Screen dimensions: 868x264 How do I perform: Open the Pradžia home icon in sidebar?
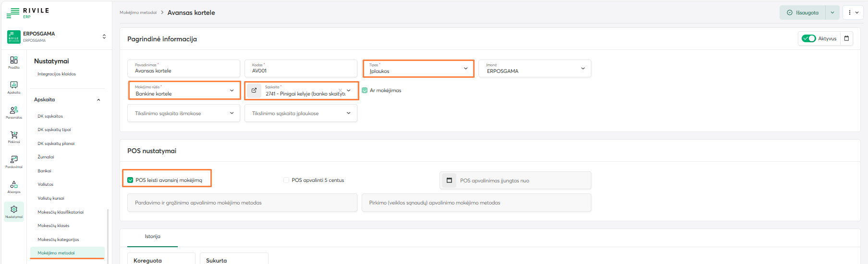click(x=14, y=61)
